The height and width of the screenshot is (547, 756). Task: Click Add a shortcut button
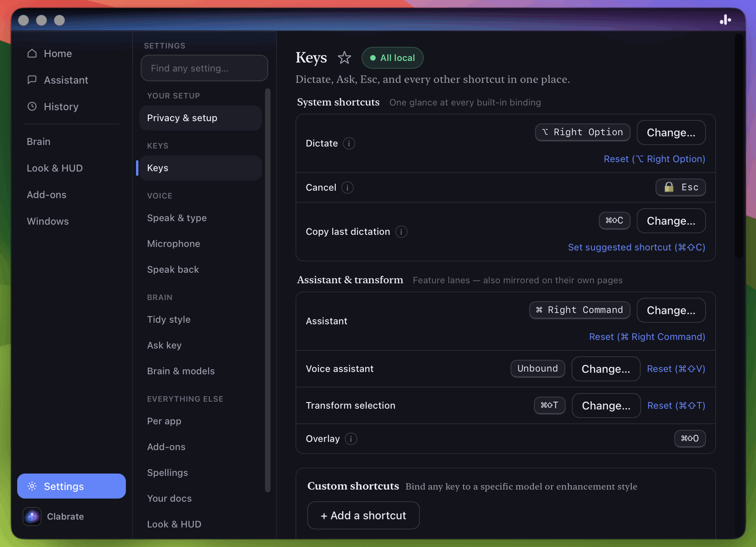(364, 515)
